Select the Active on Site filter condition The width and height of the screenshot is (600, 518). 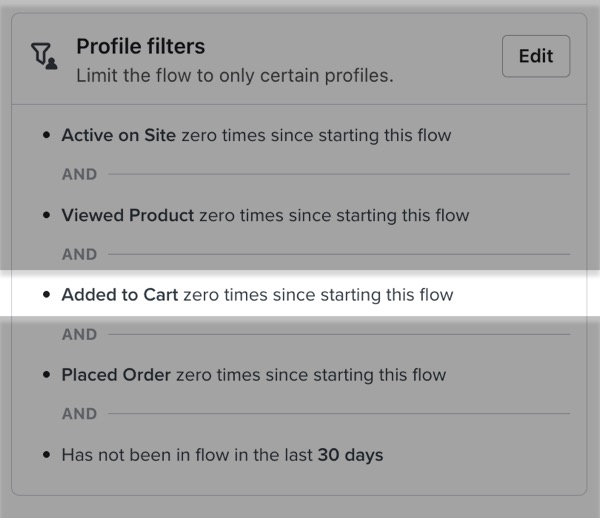coord(256,135)
